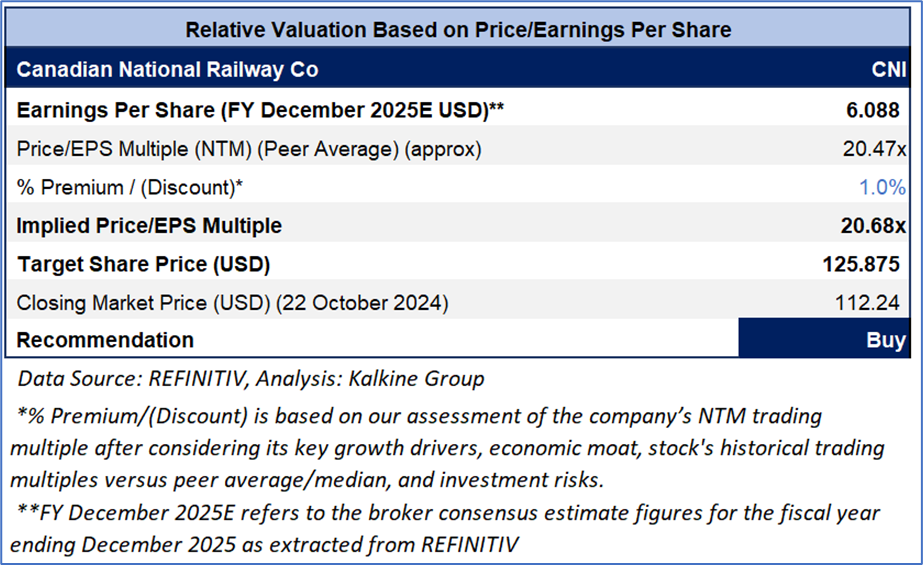Image resolution: width=923 pixels, height=565 pixels.
Task: Select the Closing Market Price row label
Action: (x=233, y=302)
